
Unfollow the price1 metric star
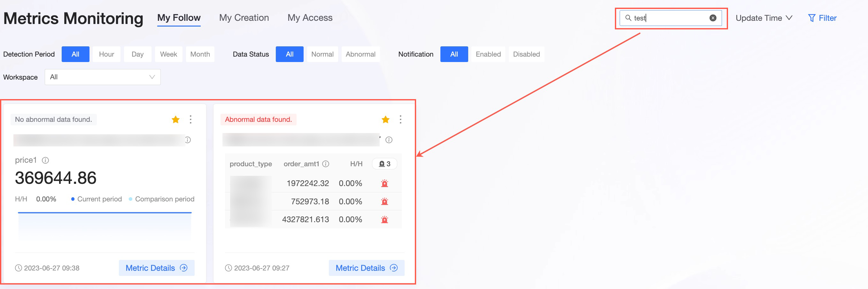[x=175, y=119]
